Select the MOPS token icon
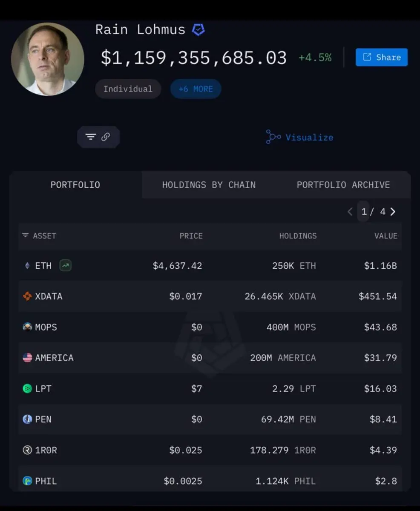 click(x=27, y=327)
